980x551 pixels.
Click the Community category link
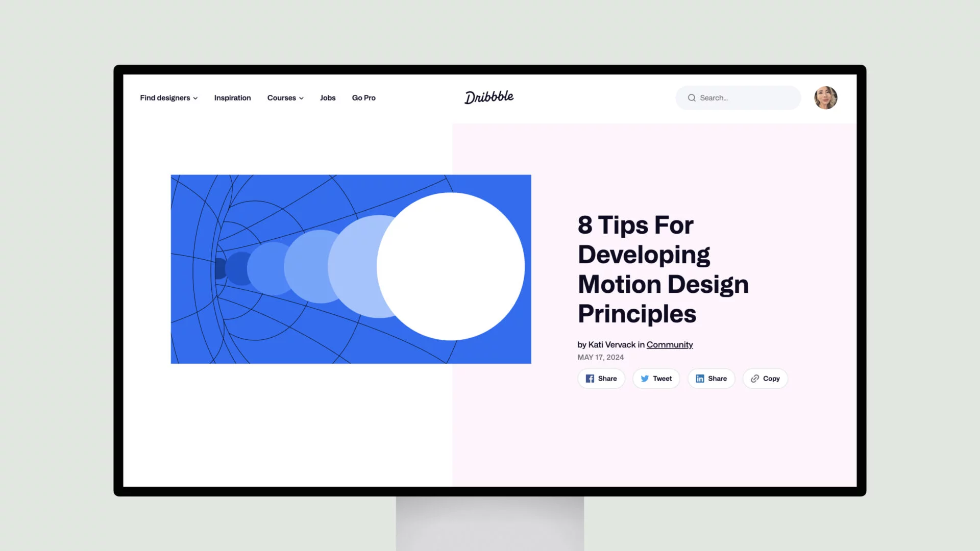[x=669, y=344]
